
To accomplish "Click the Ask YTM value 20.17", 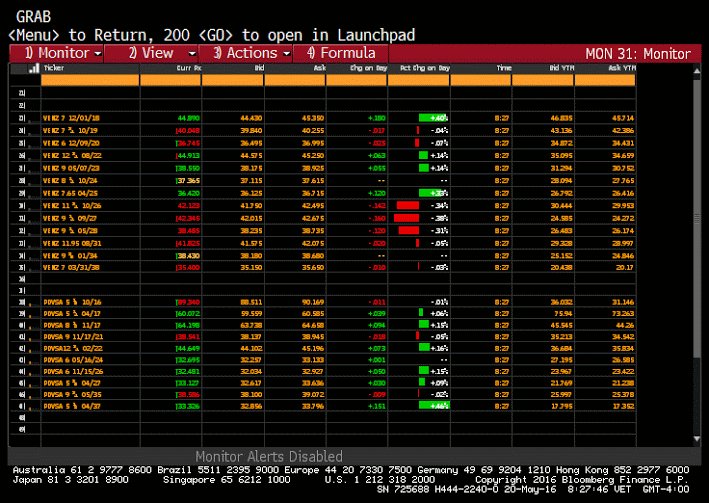I will [625, 267].
